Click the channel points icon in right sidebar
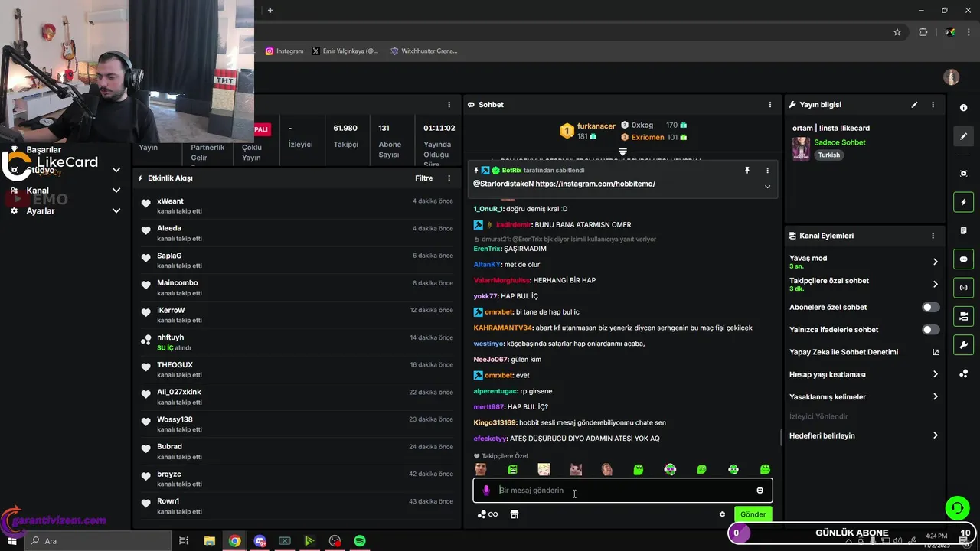The height and width of the screenshot is (551, 980). coord(963,373)
